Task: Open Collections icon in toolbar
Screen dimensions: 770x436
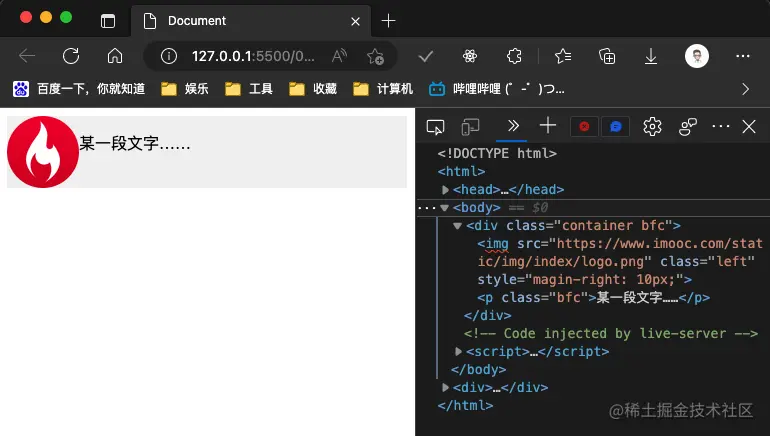Action: (x=607, y=56)
